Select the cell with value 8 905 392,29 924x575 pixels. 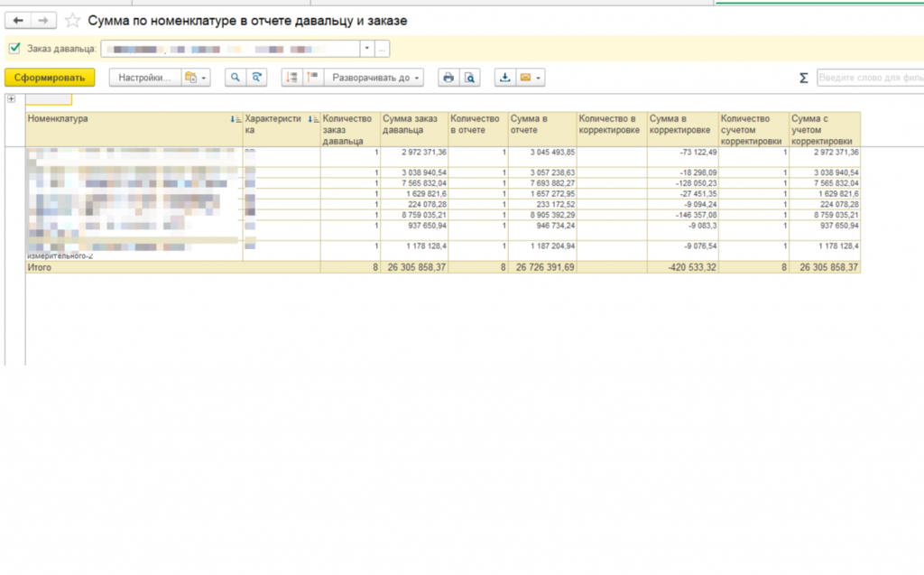542,215
